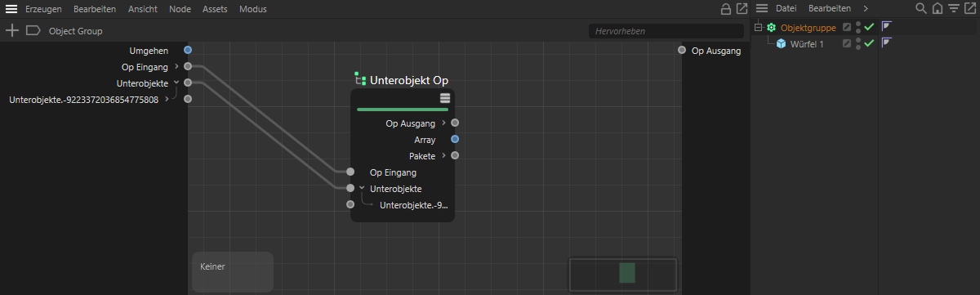Open the Unterobjekt Op node options icon
Screen dimensions: 980x295
pyautogui.click(x=445, y=98)
